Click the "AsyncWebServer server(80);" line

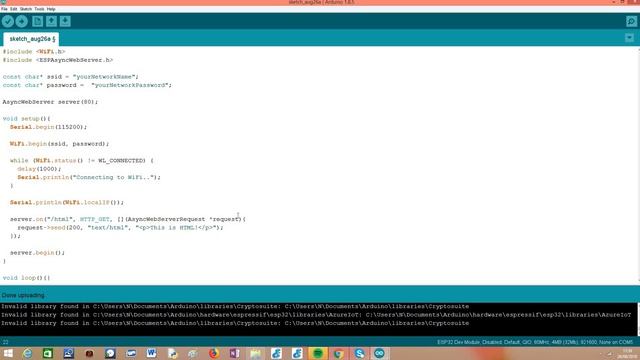click(50, 102)
